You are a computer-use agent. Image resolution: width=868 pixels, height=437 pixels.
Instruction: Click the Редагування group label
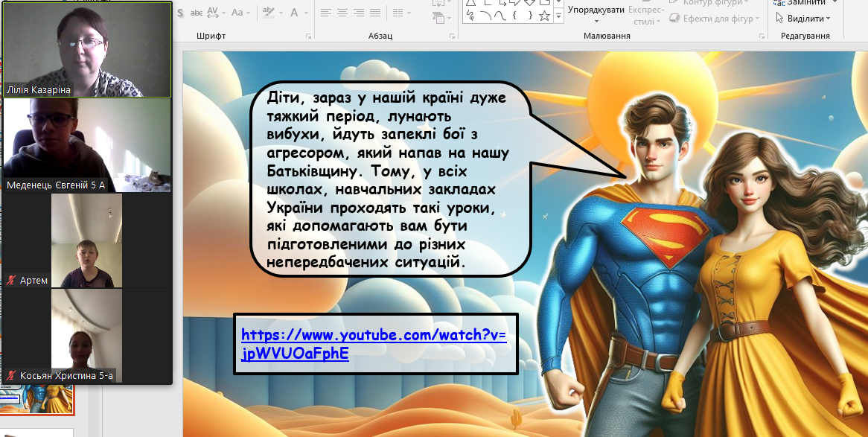(x=805, y=36)
